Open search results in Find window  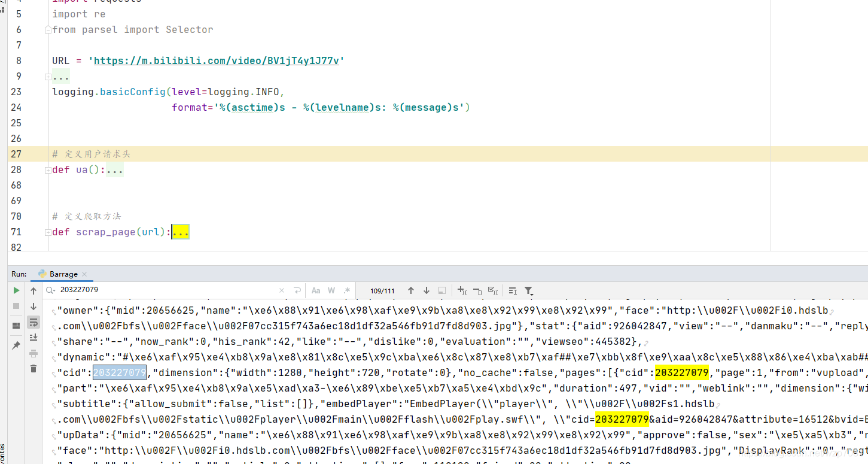(513, 290)
